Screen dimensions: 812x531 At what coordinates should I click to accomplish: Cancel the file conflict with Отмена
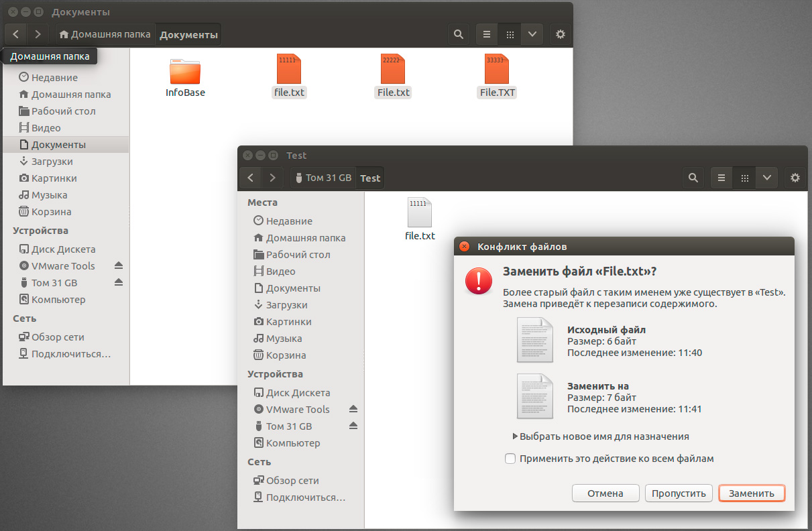pyautogui.click(x=605, y=493)
